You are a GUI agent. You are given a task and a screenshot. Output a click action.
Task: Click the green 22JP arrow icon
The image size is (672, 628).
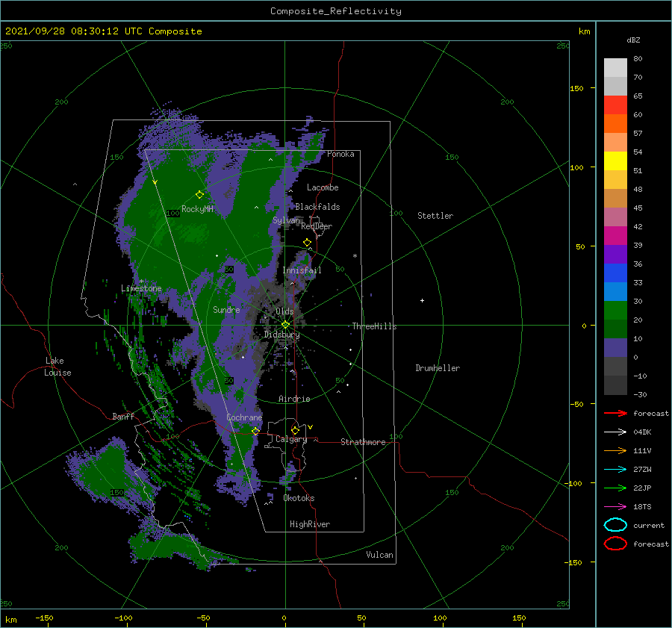pos(615,488)
